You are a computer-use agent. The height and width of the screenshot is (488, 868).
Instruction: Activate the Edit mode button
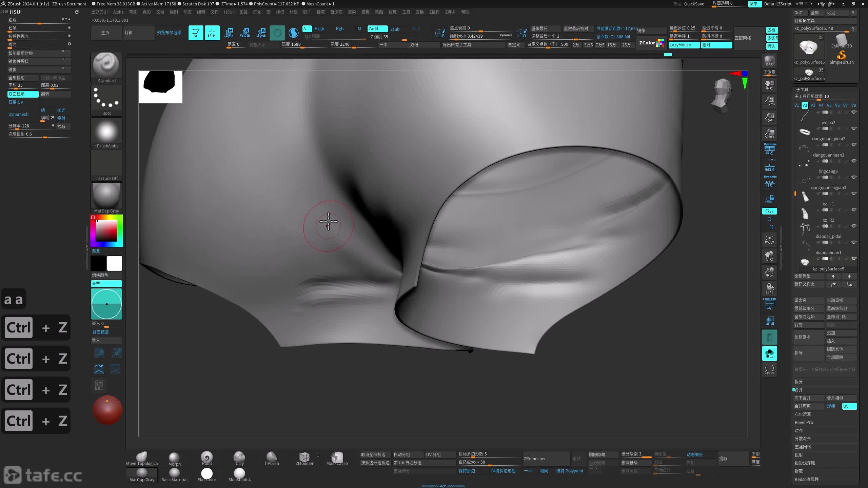tap(196, 33)
